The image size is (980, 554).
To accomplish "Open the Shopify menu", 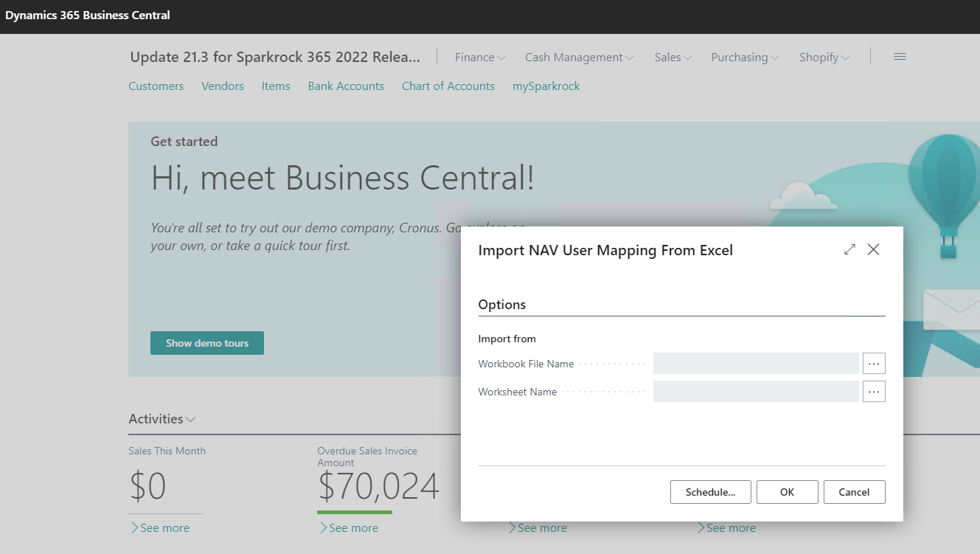I will pyautogui.click(x=824, y=57).
